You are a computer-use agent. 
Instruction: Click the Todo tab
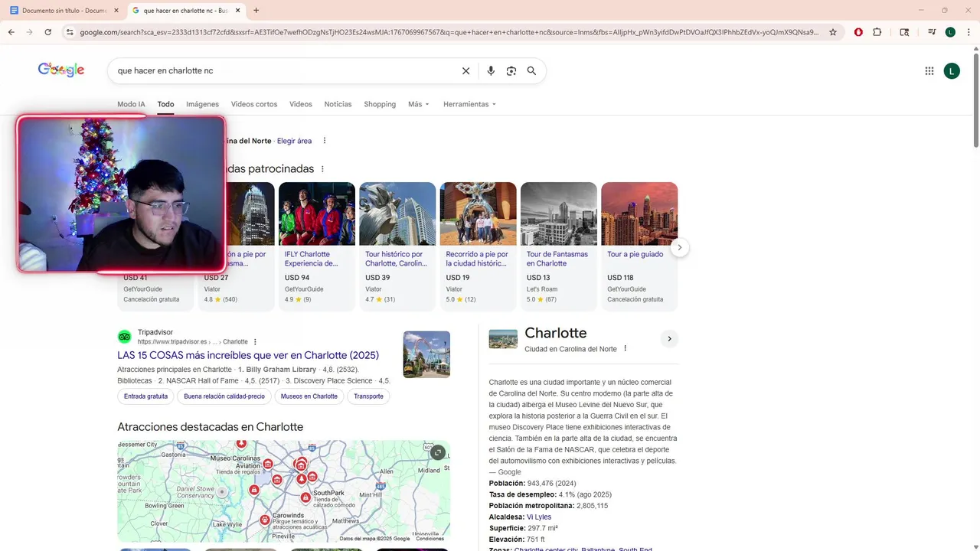165,104
